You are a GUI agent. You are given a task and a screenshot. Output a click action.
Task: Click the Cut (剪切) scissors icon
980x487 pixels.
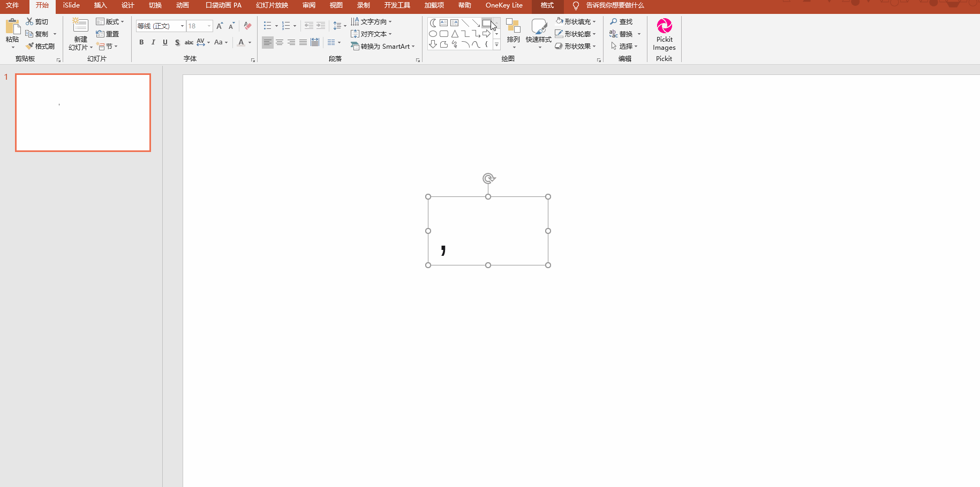30,21
